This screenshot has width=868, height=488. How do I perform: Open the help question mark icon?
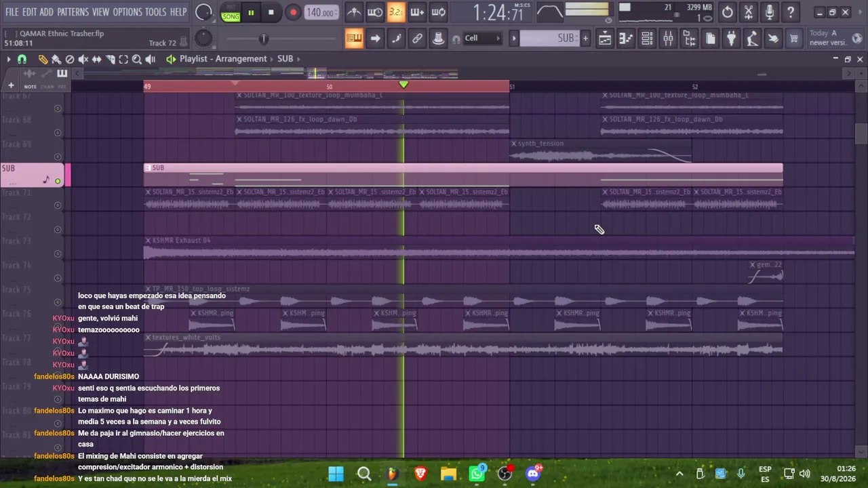point(790,12)
